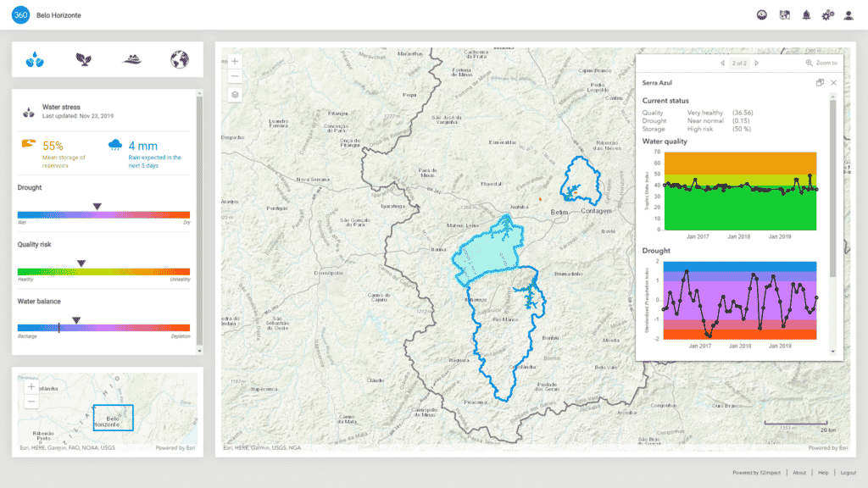Open the map layers list button
Image resolution: width=868 pixels, height=488 pixels.
(235, 95)
